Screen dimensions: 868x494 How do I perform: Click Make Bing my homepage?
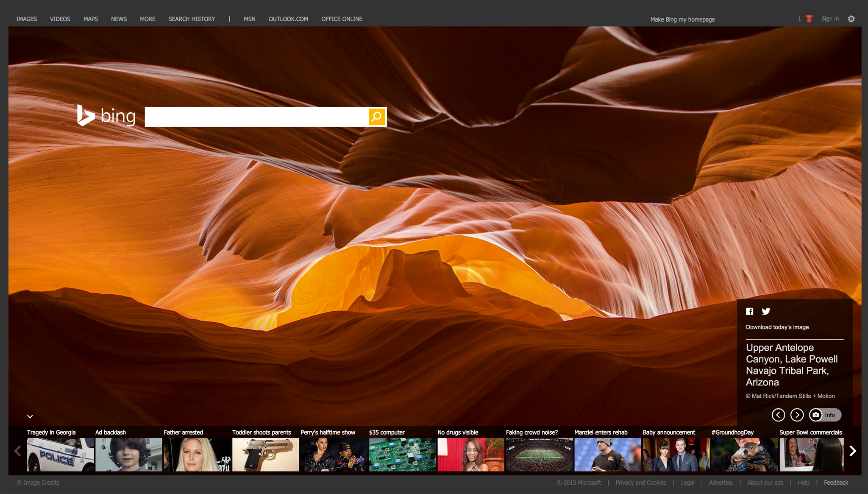683,20
